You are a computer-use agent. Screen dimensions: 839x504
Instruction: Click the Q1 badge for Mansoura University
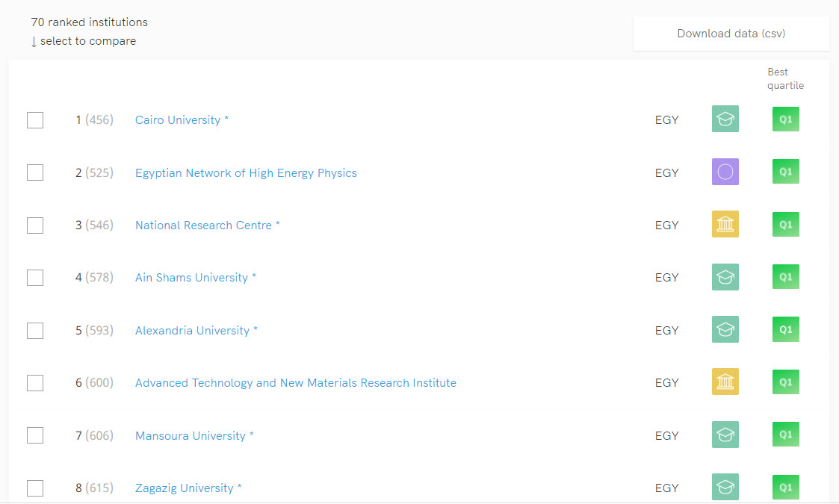click(785, 435)
